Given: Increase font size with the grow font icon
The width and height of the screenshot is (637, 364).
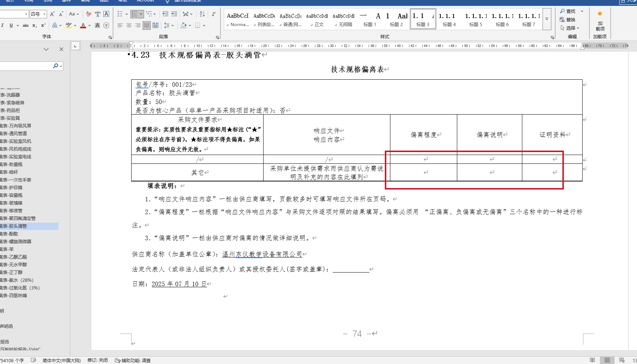Looking at the screenshot, I should coord(52,14).
